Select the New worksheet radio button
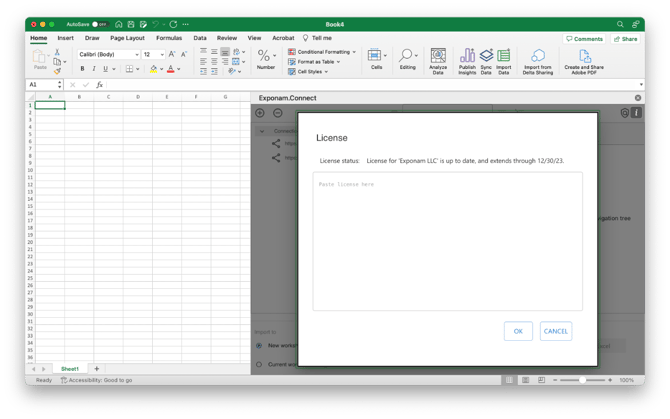Image resolution: width=670 pixels, height=419 pixels. click(259, 346)
